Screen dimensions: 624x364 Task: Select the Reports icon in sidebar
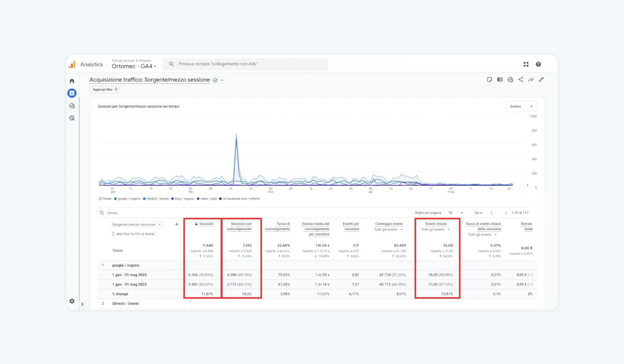coord(72,93)
